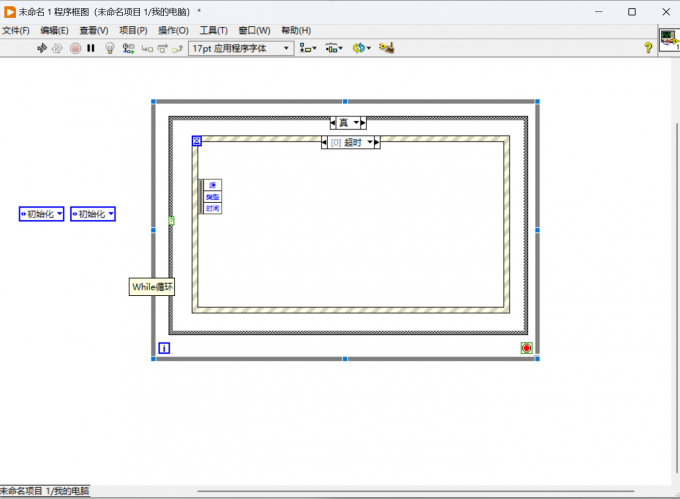Click the second 初始化 enum constant
This screenshot has width=680, height=499.
tap(93, 214)
